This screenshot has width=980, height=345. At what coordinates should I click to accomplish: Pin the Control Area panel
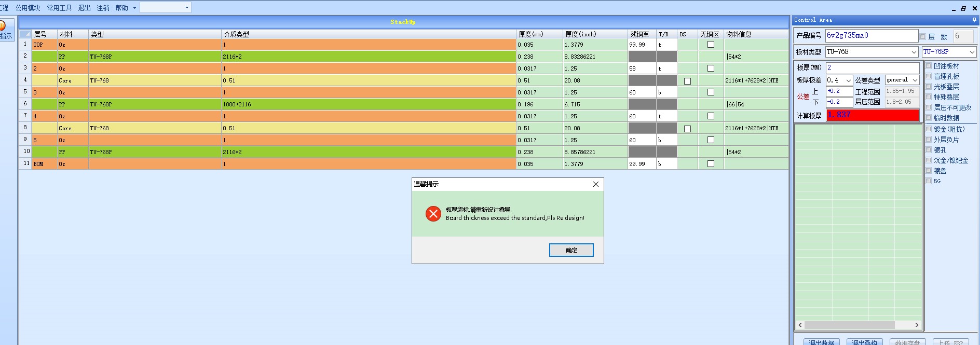tap(974, 20)
